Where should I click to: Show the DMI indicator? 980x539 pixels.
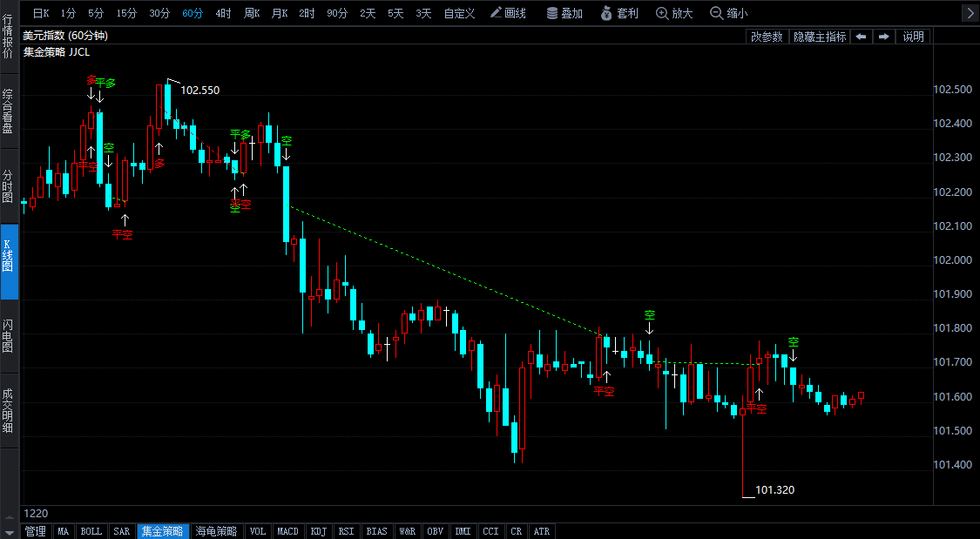[463, 531]
